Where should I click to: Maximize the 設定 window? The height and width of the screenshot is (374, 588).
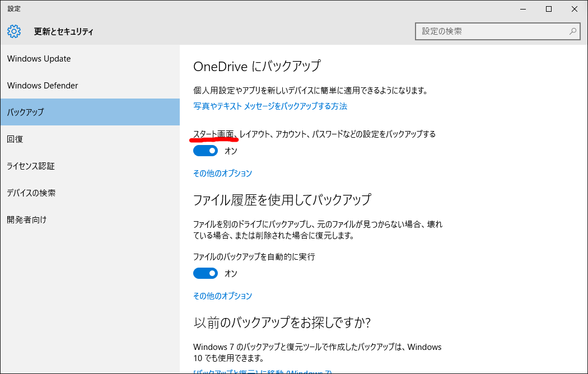pyautogui.click(x=549, y=9)
